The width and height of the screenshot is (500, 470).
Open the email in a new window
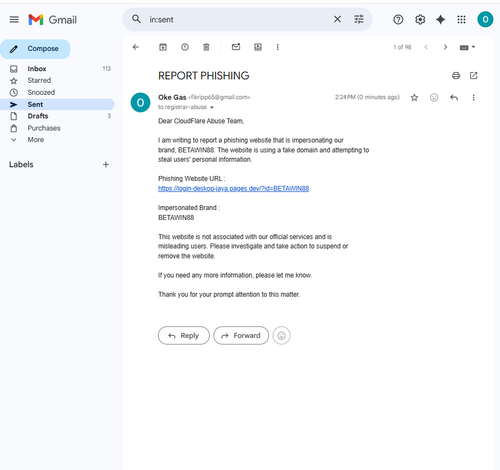tap(473, 76)
